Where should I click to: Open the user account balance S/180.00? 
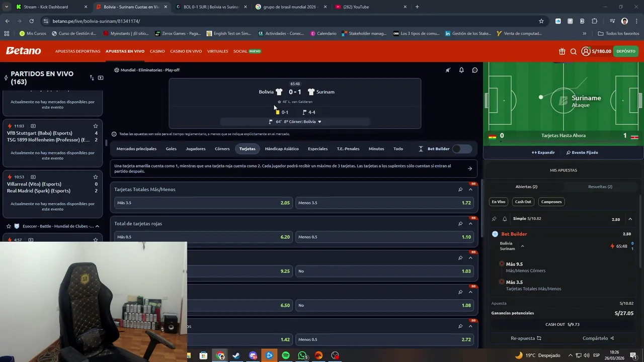596,51
